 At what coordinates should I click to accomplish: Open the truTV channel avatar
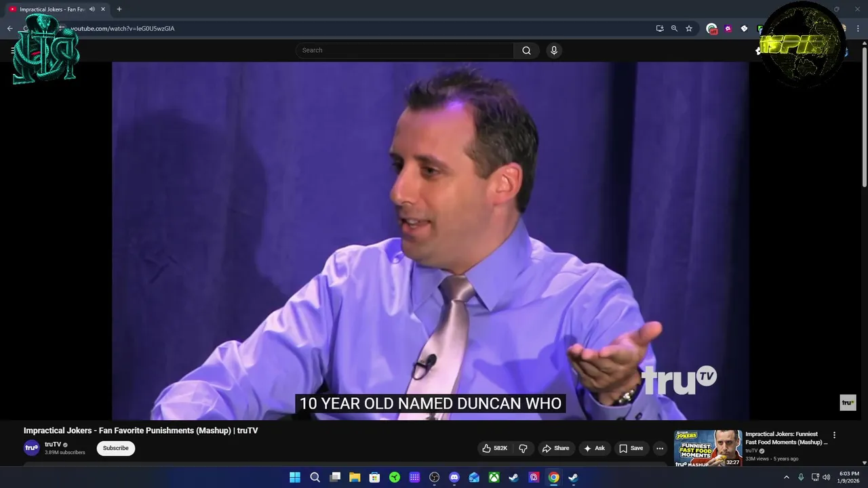[x=32, y=448]
